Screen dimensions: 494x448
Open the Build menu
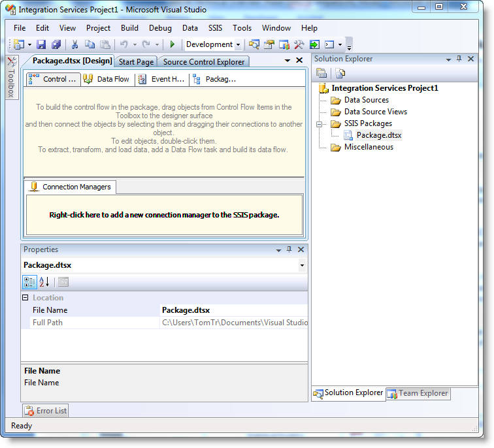[129, 28]
